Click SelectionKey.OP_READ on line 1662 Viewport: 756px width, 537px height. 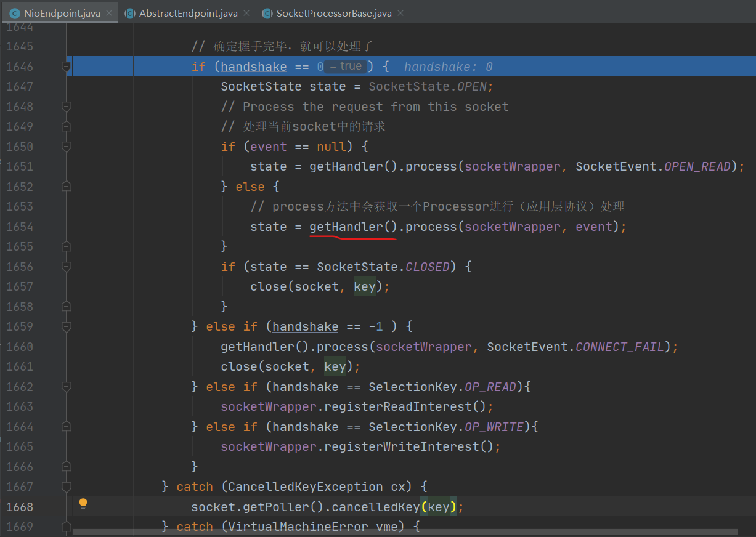(x=442, y=387)
